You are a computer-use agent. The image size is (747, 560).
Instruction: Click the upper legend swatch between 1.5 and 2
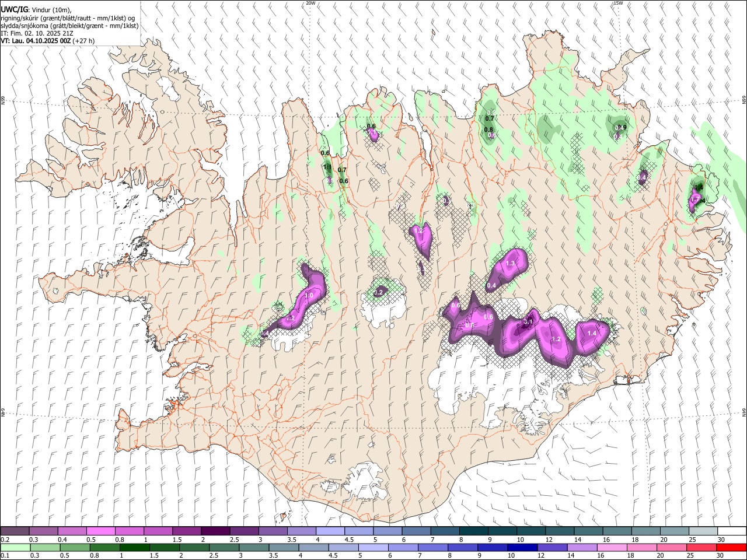[187, 531]
